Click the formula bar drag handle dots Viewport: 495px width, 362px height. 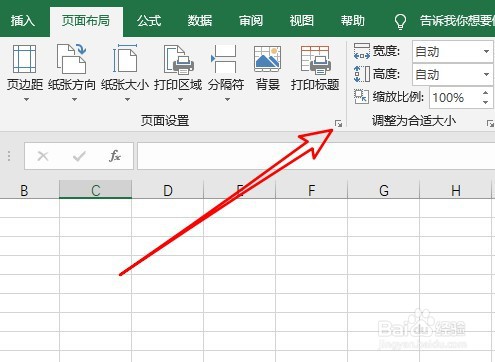coord(9,156)
